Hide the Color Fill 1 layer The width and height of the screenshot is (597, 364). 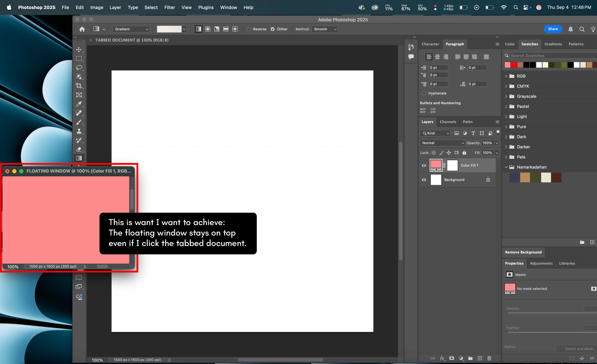(424, 166)
